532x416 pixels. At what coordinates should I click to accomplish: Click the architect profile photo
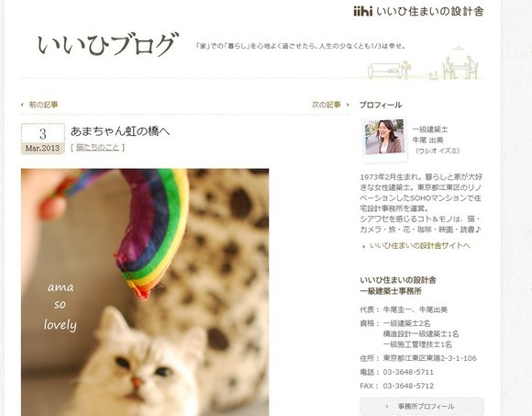pos(384,138)
